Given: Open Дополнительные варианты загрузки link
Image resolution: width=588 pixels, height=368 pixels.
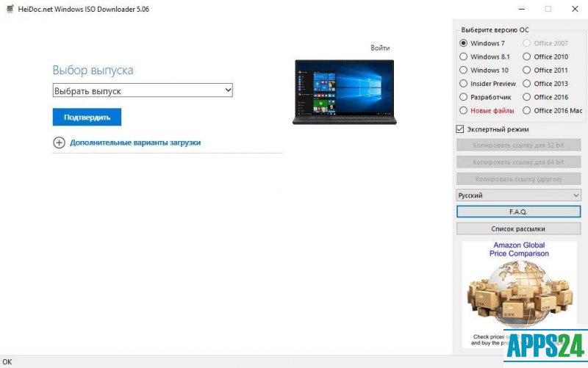Looking at the screenshot, I should [x=135, y=142].
